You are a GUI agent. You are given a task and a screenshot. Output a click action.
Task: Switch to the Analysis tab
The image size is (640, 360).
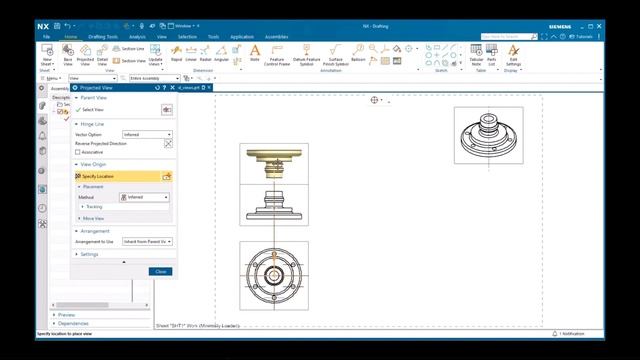(137, 37)
